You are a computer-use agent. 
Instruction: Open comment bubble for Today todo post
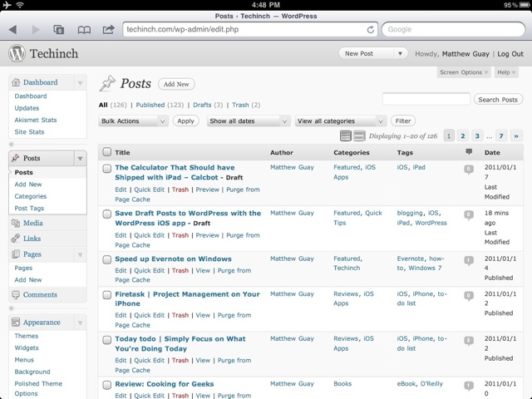pos(469,341)
